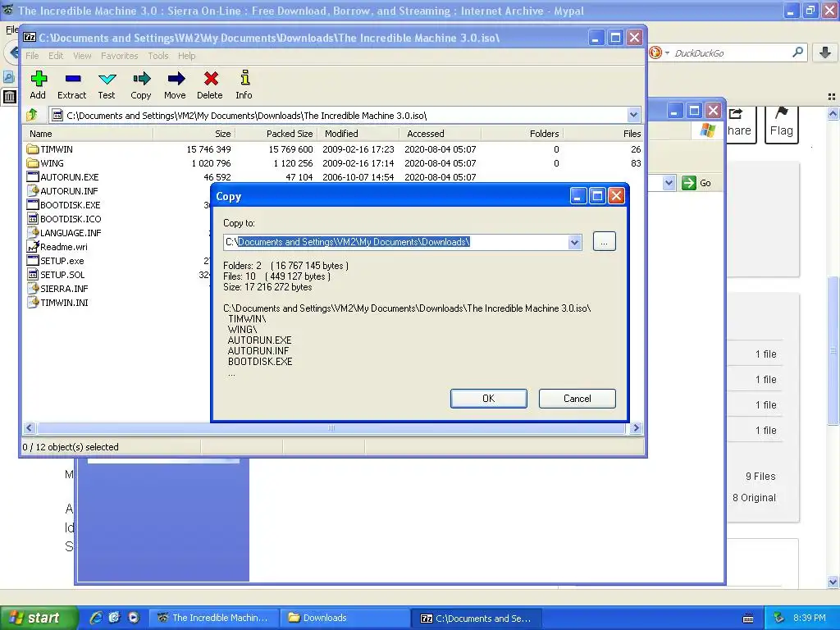Open the DuckDuckGo search engine dropdown

667,53
